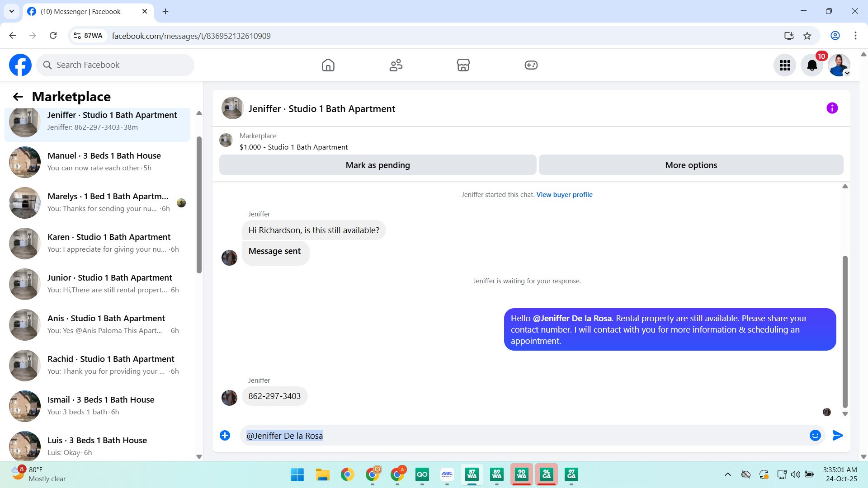Open Rachid Studio 1 Bath Apartment chat
868x488 pixels.
coord(97,365)
